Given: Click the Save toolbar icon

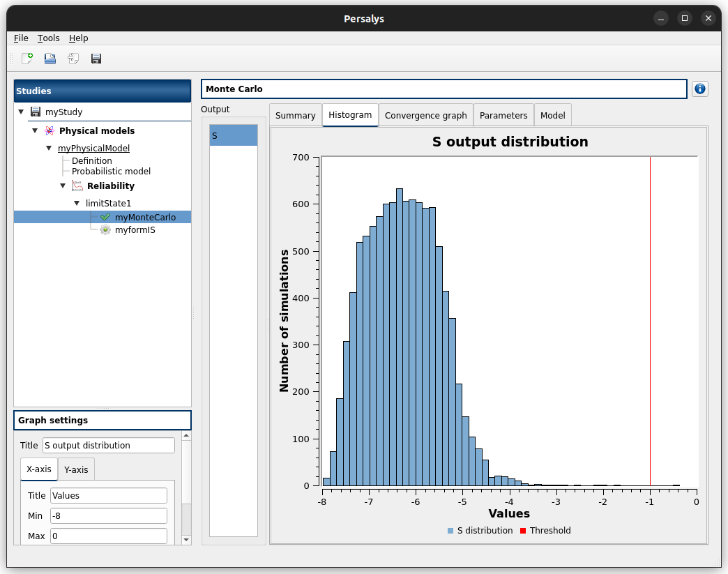Looking at the screenshot, I should 96,59.
